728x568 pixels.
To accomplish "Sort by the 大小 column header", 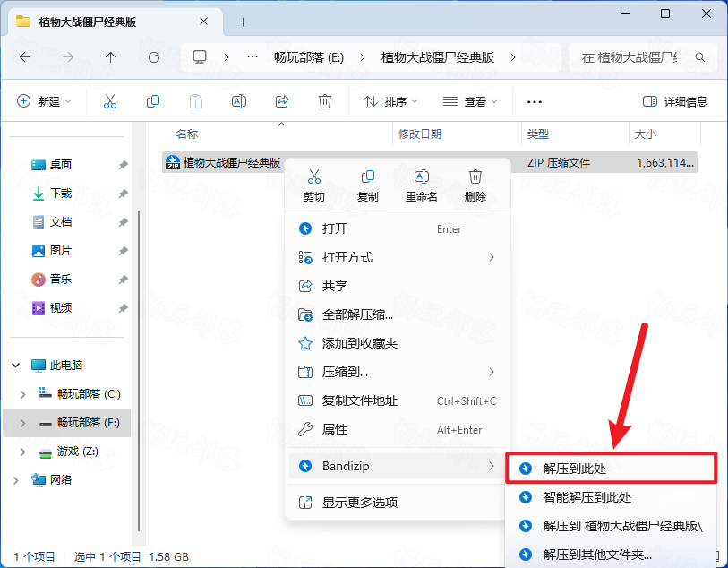I will [645, 134].
